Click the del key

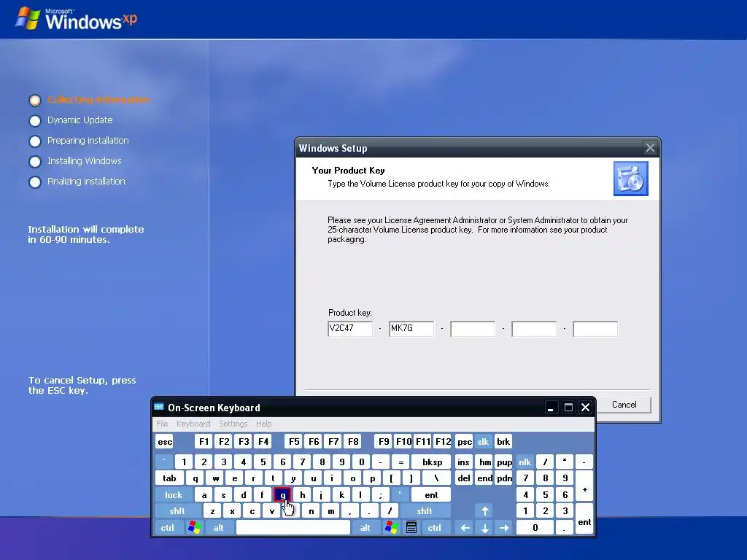tap(463, 478)
